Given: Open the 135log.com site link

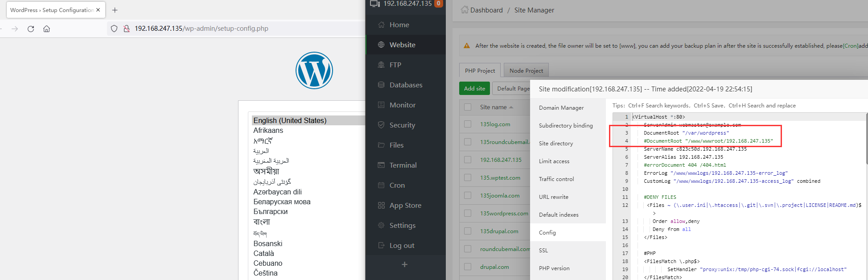Looking at the screenshot, I should point(495,124).
